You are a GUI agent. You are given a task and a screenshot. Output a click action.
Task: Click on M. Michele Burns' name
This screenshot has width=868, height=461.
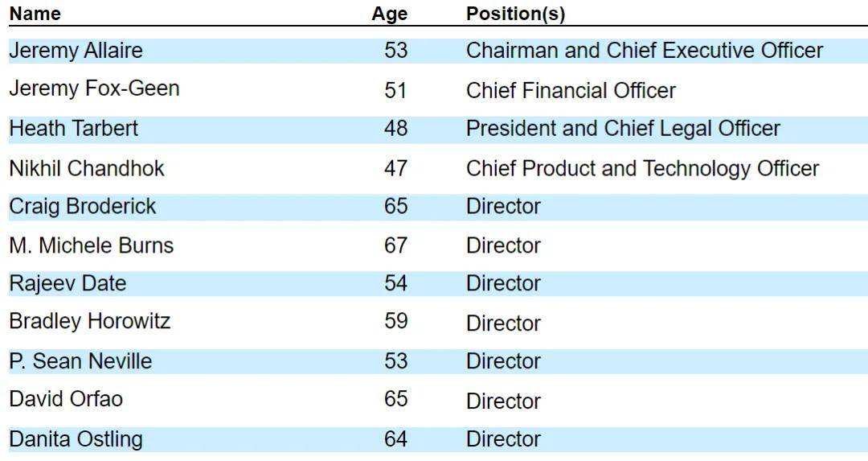[91, 245]
